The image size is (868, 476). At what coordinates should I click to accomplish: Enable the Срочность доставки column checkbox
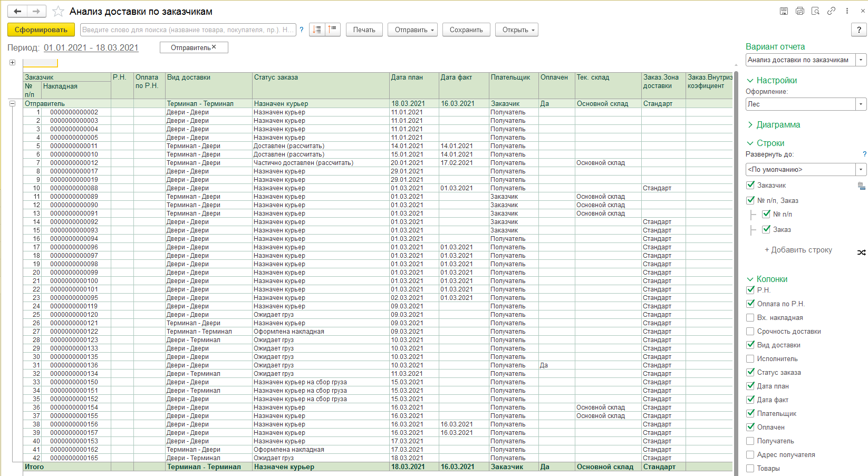(x=750, y=331)
